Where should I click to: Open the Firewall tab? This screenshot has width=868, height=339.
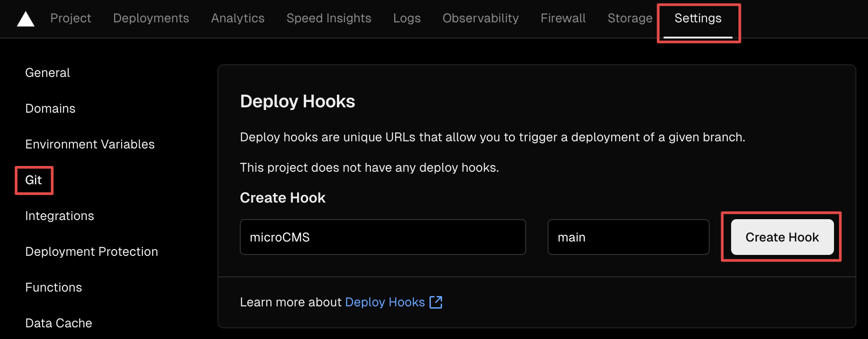tap(563, 18)
